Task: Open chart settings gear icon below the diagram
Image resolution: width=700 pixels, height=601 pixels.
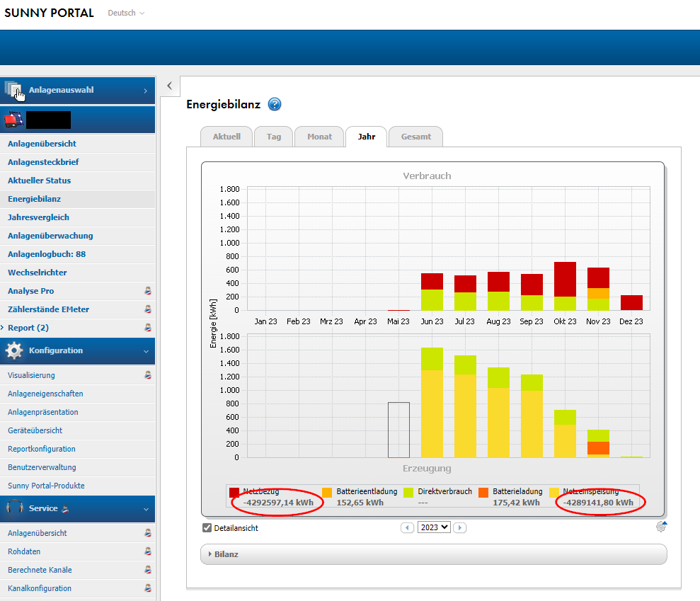Action: pyautogui.click(x=661, y=527)
